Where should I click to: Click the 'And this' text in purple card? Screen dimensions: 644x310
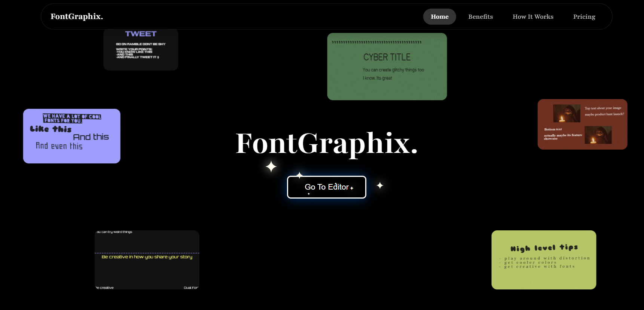click(x=91, y=137)
